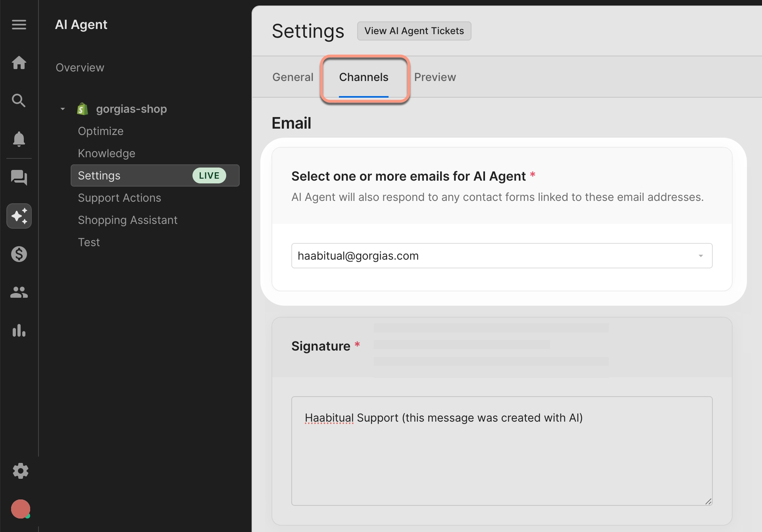Open Settings item marked LIVE
Image resolution: width=762 pixels, height=532 pixels.
pos(155,175)
